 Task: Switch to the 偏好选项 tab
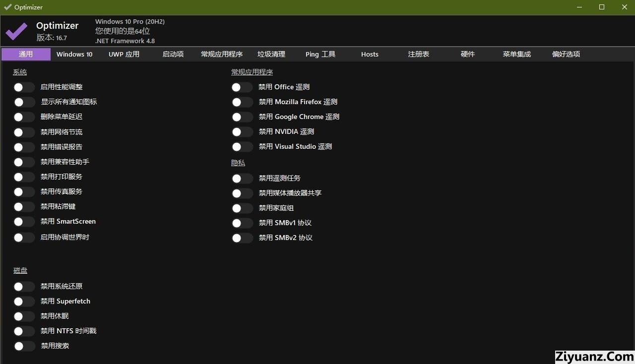[x=566, y=55]
